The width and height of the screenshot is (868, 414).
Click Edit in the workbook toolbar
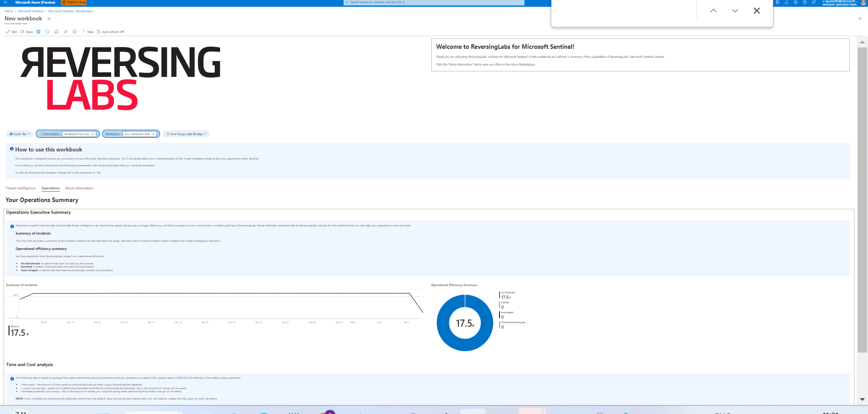(11, 32)
